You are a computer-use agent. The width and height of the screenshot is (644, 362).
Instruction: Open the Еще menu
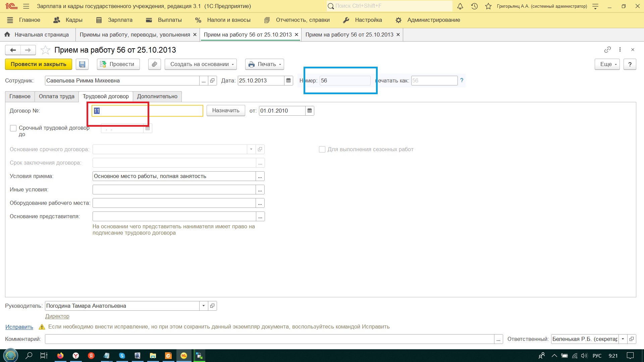pyautogui.click(x=607, y=64)
